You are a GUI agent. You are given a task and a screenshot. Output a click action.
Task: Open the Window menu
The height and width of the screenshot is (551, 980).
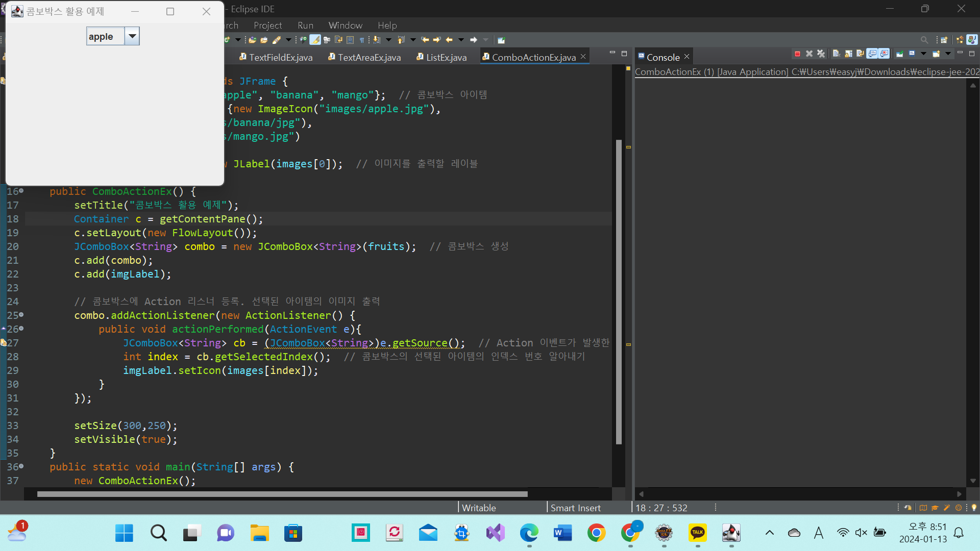345,25
